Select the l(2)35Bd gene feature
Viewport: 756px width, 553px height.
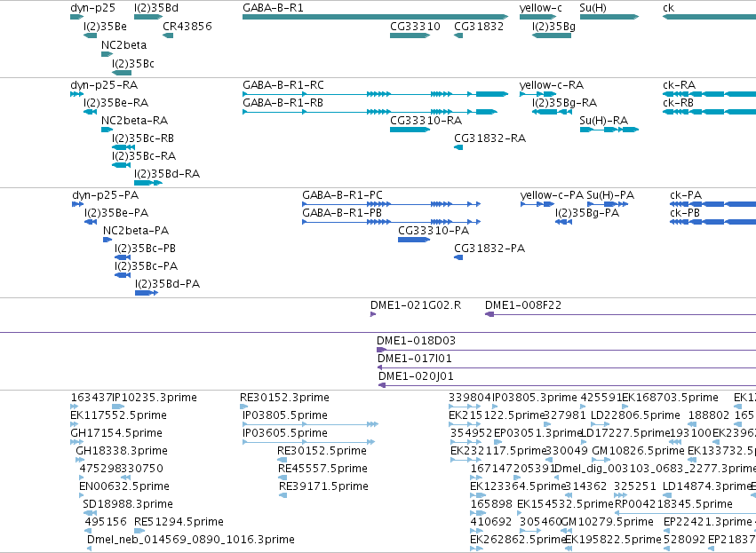pyautogui.click(x=148, y=17)
